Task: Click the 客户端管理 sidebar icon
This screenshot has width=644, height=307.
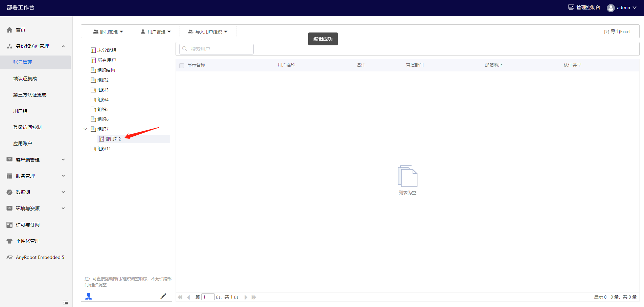Action: tap(9, 160)
